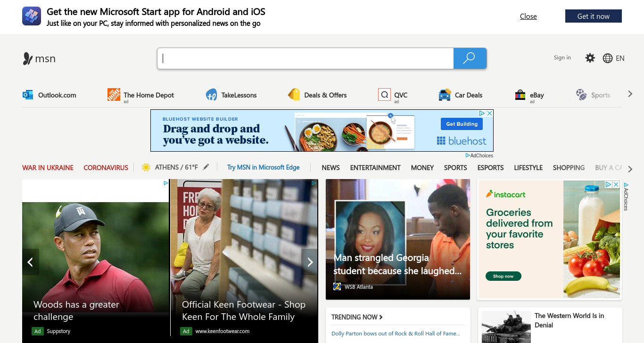
Task: Show next slide with right arrow
Action: [310, 262]
